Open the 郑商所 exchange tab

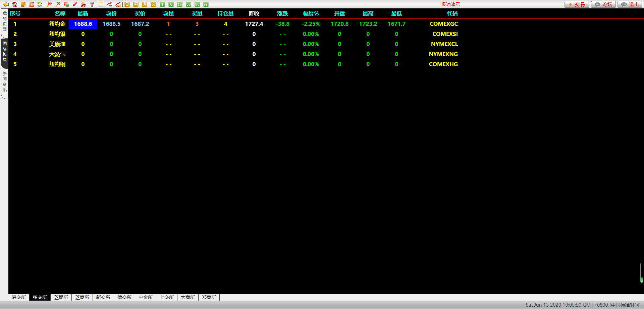coord(209,297)
